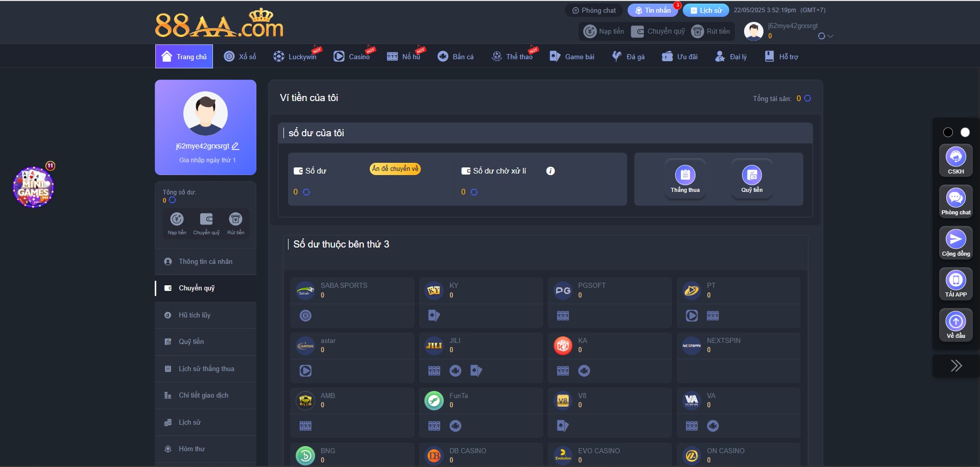Open Hòm thư sidebar item
The width and height of the screenshot is (980, 467).
coord(205,449)
